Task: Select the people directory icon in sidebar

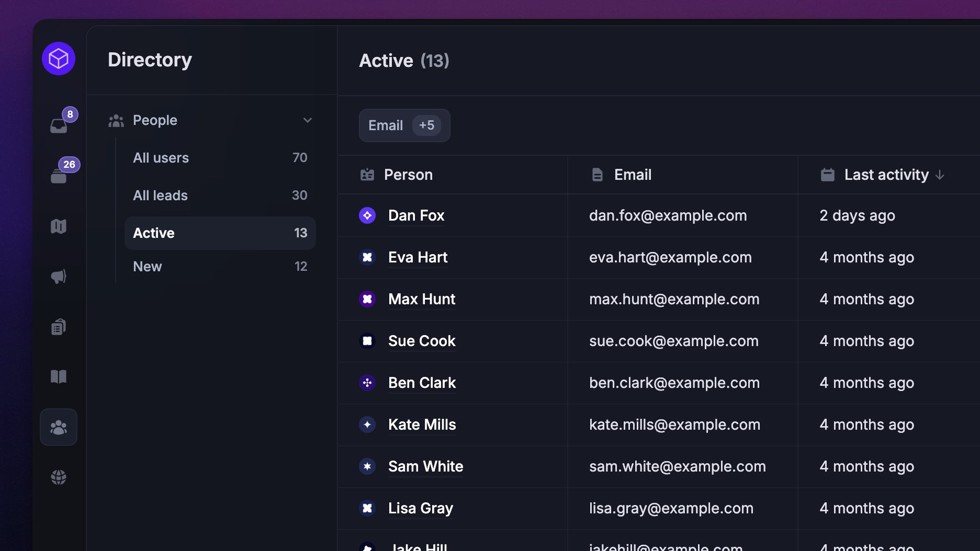Action: click(59, 427)
